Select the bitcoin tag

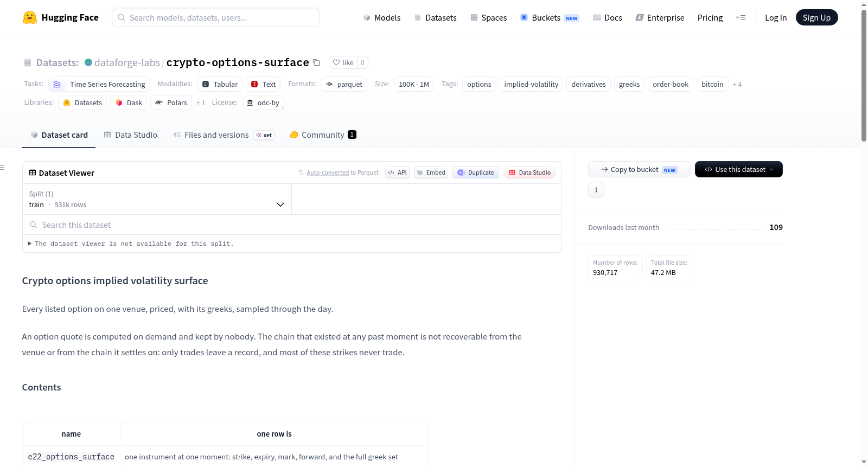[x=712, y=84]
